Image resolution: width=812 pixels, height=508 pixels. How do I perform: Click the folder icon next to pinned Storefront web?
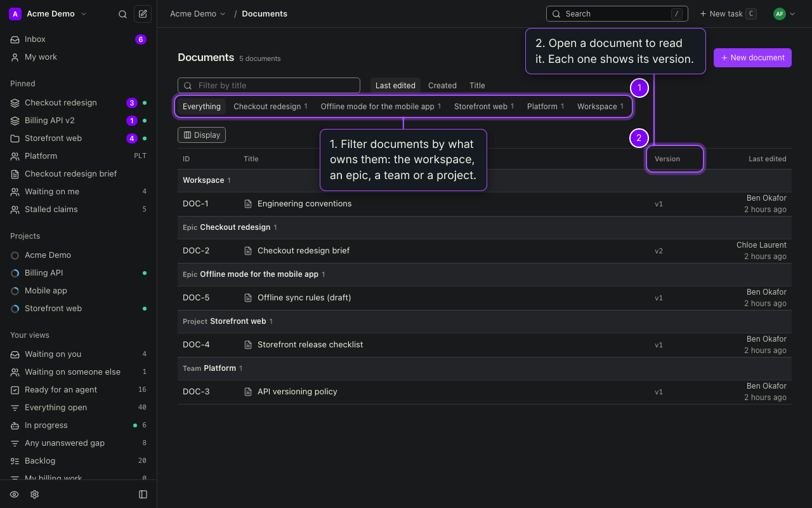tap(15, 138)
